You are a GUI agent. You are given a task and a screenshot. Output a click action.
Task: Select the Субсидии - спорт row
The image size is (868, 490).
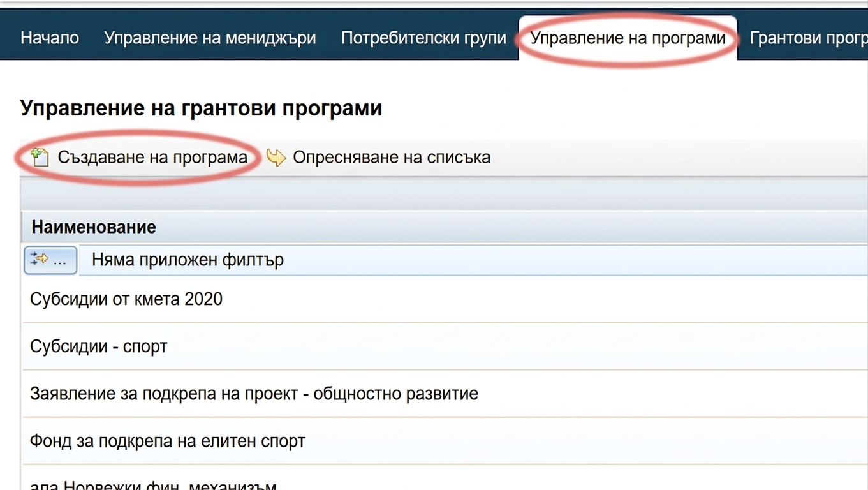[x=445, y=346]
